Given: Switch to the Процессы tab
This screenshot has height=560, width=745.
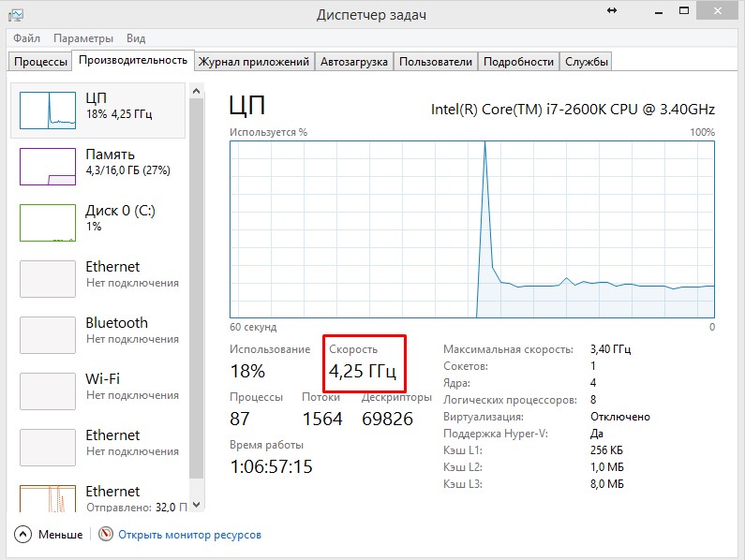Looking at the screenshot, I should click(x=40, y=62).
